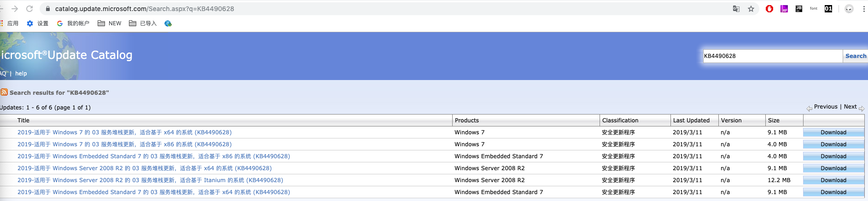Download the 12.2 MB Itanium update
The width and height of the screenshot is (868, 201).
tap(833, 180)
